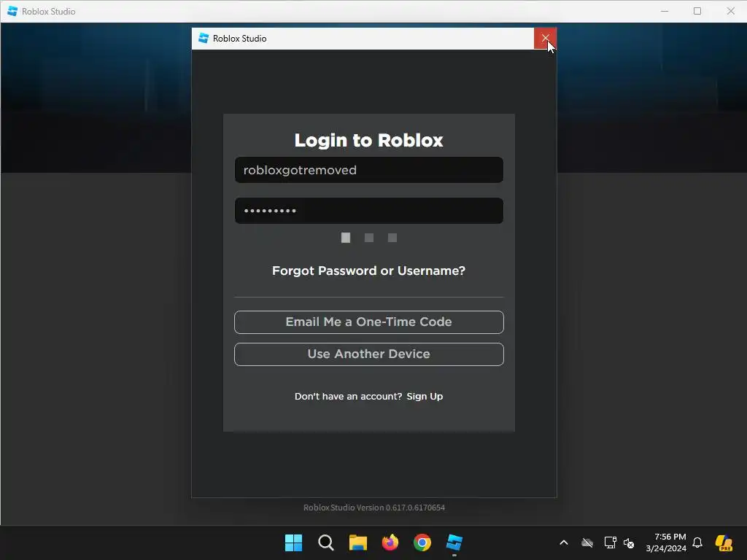Click the username field containing robloxgotremoved
The width and height of the screenshot is (747, 560).
pos(368,170)
